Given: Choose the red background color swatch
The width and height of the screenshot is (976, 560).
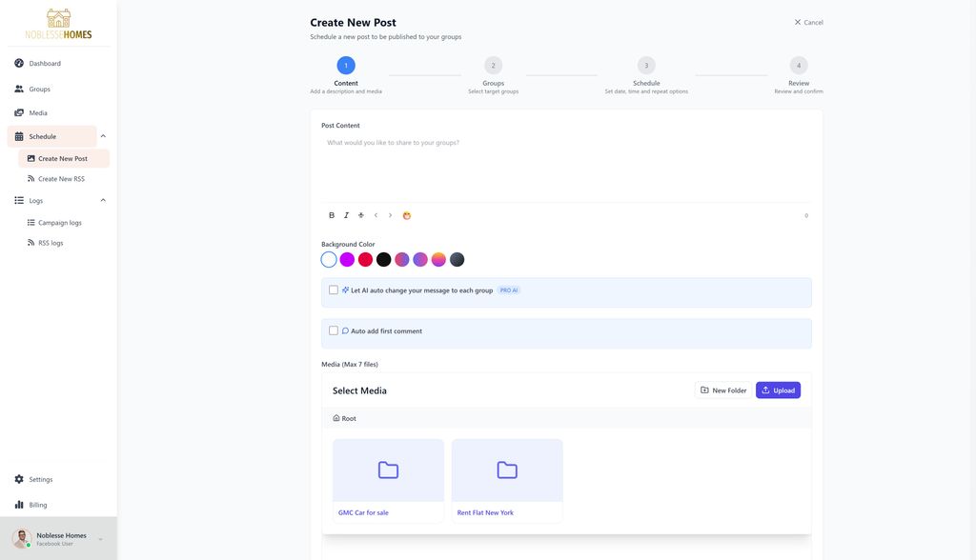Looking at the screenshot, I should (x=365, y=259).
